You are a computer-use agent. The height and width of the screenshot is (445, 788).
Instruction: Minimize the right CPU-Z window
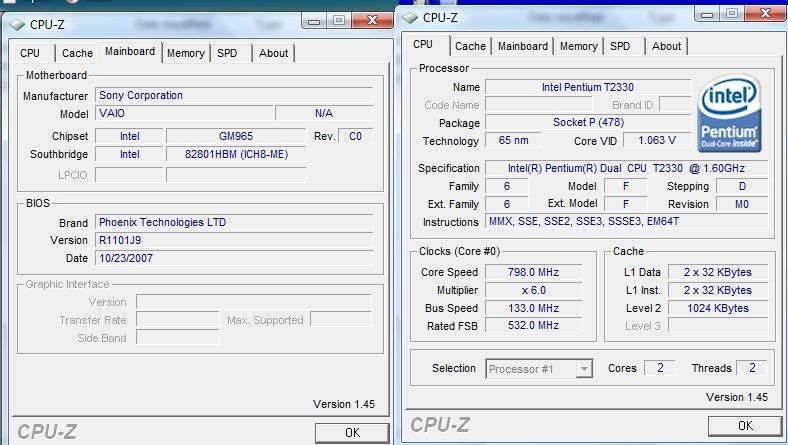[707, 14]
